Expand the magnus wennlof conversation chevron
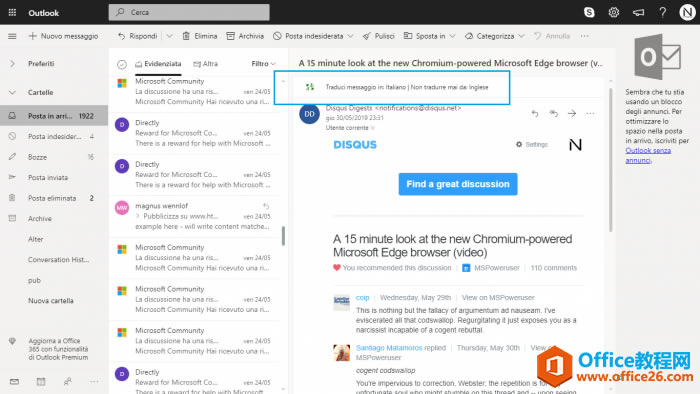This screenshot has width=700, height=394. [138, 216]
